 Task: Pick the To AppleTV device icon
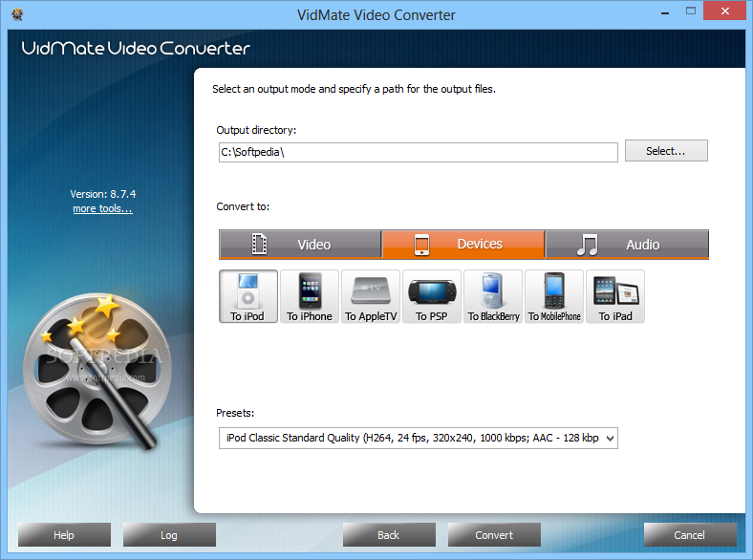370,296
